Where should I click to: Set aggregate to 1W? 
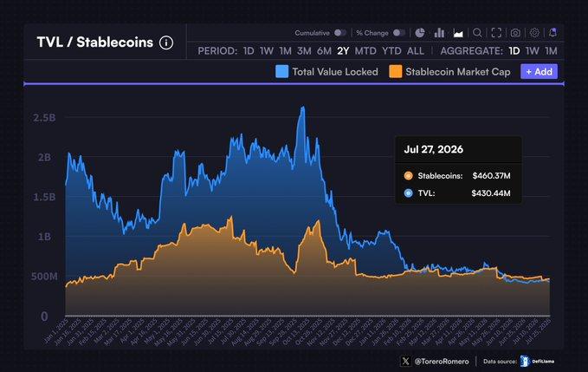tap(532, 51)
